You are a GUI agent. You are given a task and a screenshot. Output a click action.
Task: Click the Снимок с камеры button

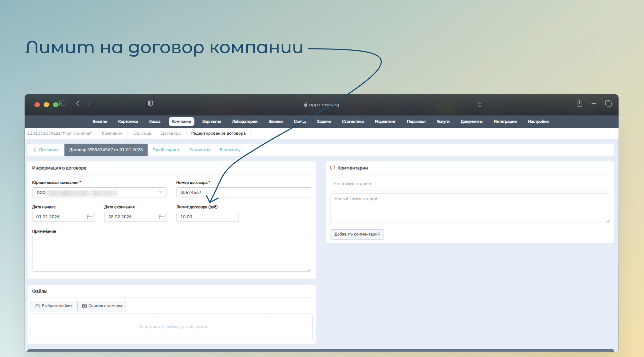point(102,306)
